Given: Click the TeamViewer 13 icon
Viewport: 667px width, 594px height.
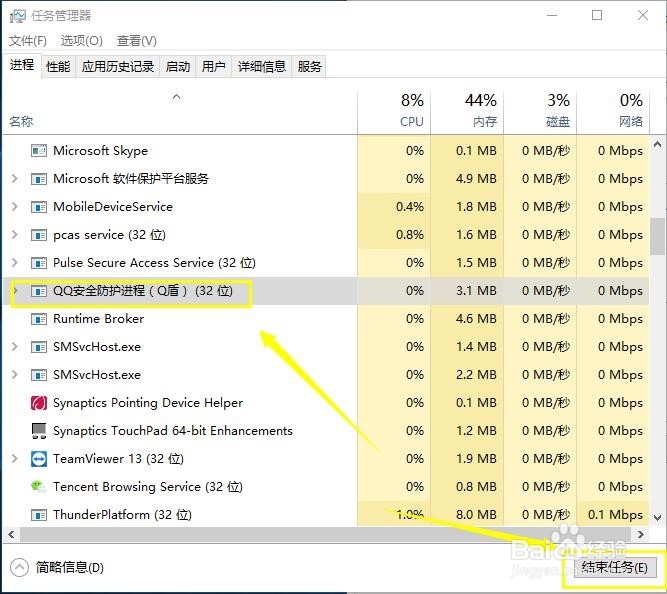Looking at the screenshot, I should (x=39, y=459).
